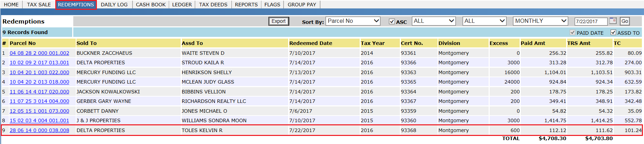Toggle the PAID DATE checkbox
This screenshot has height=144, width=644.
pos(572,33)
